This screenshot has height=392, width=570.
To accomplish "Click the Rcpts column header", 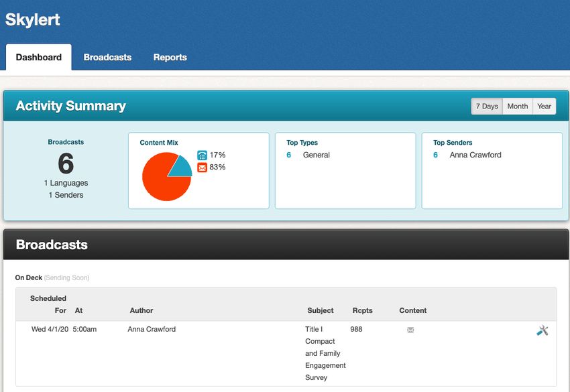I will click(x=362, y=310).
